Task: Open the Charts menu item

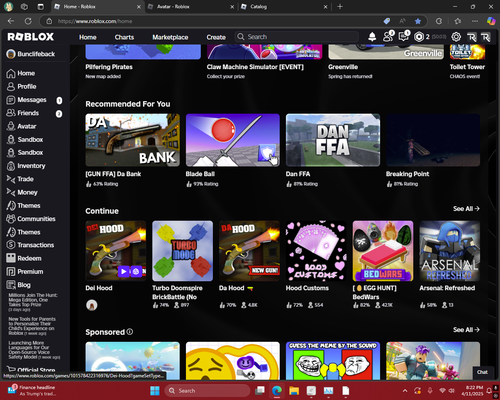Action: pyautogui.click(x=124, y=37)
